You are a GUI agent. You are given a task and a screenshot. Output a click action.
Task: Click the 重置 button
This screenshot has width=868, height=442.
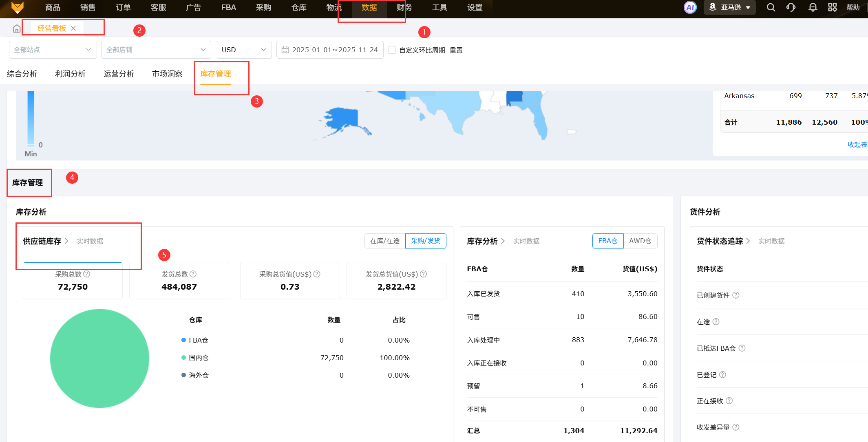[456, 50]
